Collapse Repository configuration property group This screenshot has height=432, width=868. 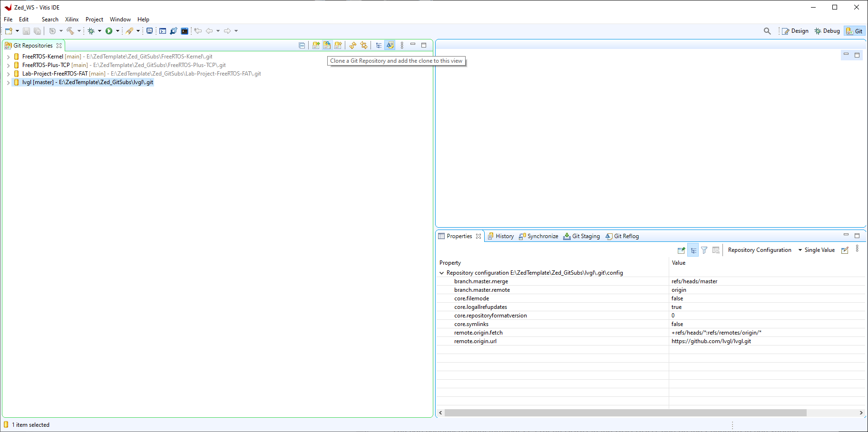click(441, 273)
